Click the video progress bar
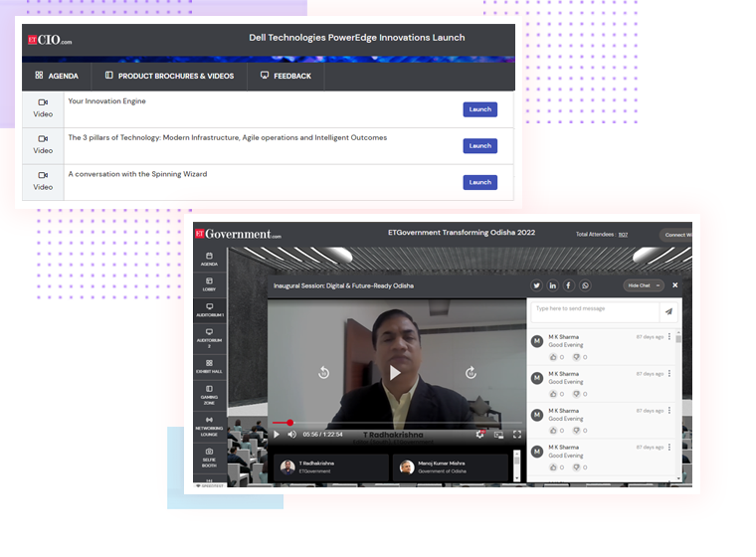Image resolution: width=756 pixels, height=557 pixels. [398, 423]
